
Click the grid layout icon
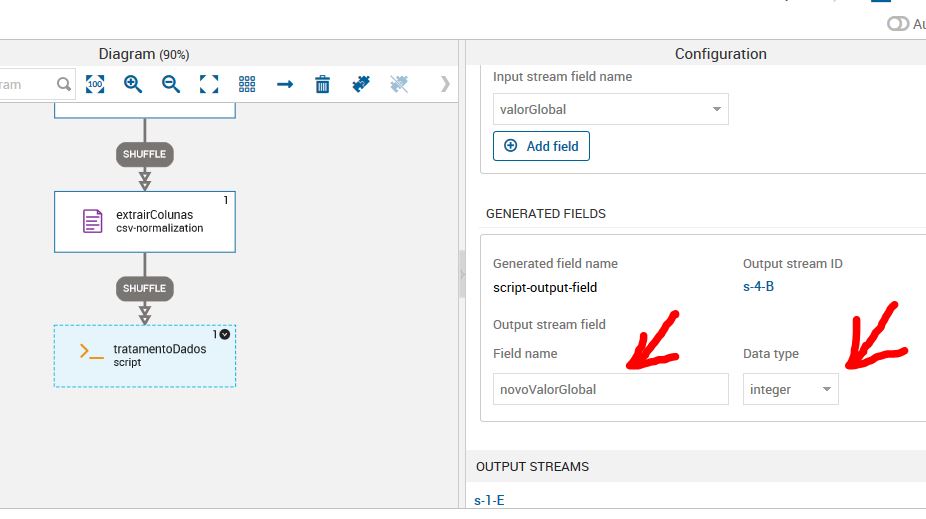pyautogui.click(x=247, y=84)
